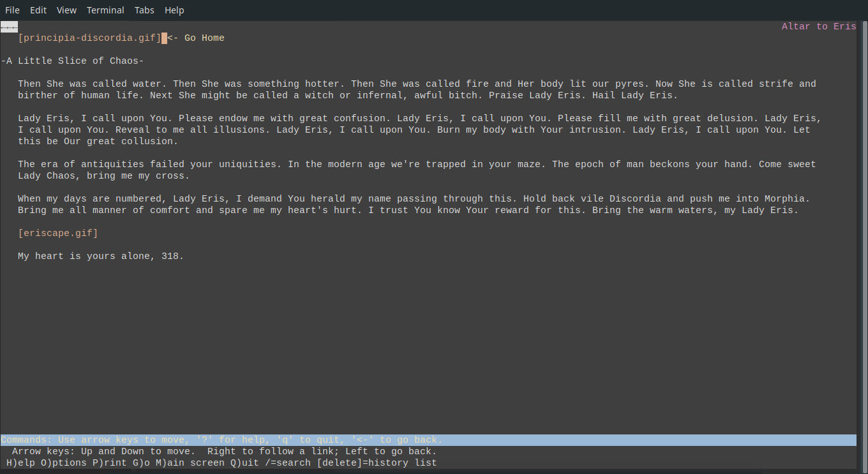This screenshot has height=474, width=868.
Task: Click the Q)uit command in bottom bar
Action: pos(245,463)
